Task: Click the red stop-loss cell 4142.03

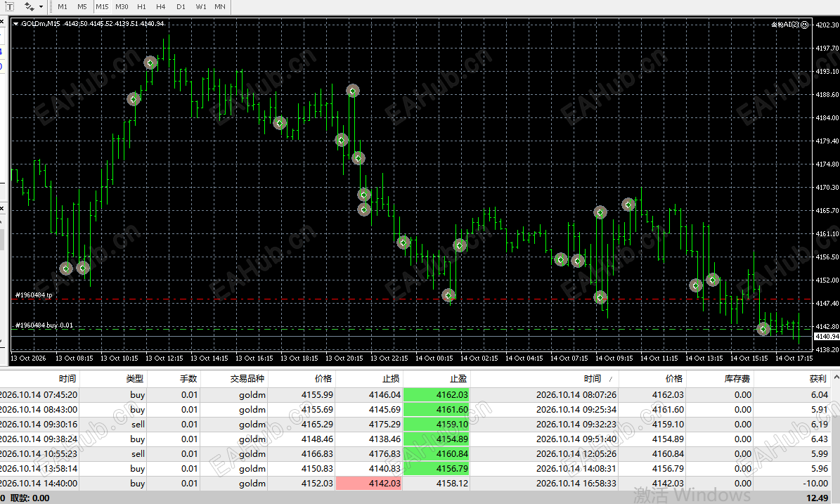Action: 369,483
